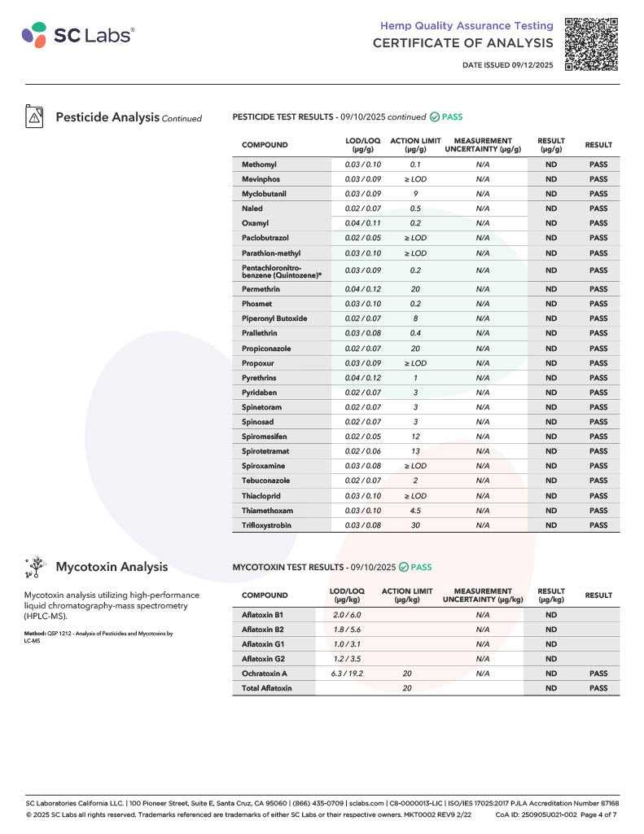Click the ND result for Ochratoxin A
This screenshot has height=834, width=644.
click(551, 674)
